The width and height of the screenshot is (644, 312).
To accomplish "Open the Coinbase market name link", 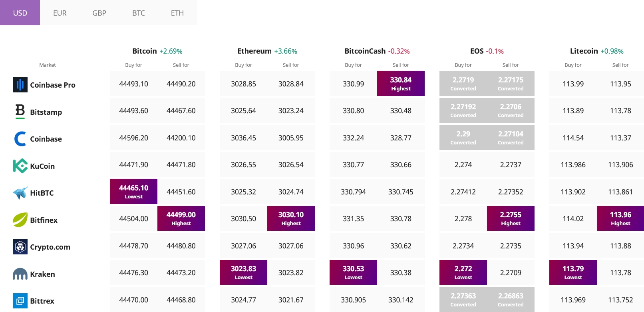I will click(x=46, y=139).
